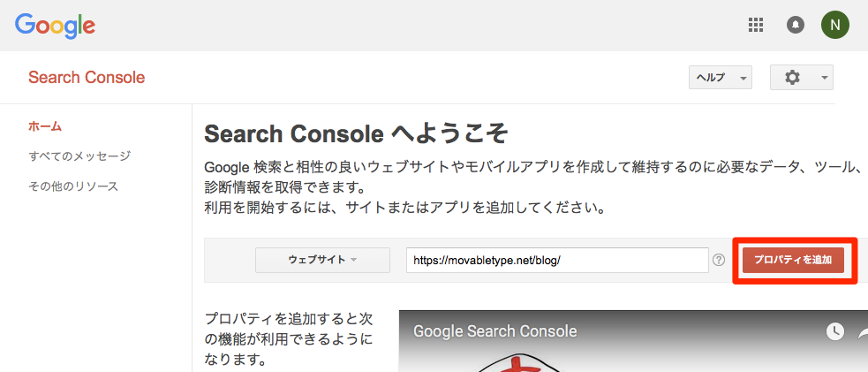The image size is (868, 372).
Task: Expand the arrow beside the settings gear
Action: click(x=824, y=78)
